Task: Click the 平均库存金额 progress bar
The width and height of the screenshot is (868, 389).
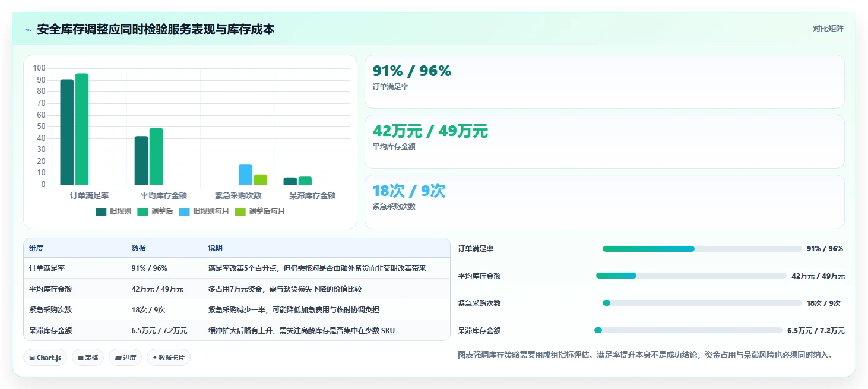Action: tap(691, 276)
